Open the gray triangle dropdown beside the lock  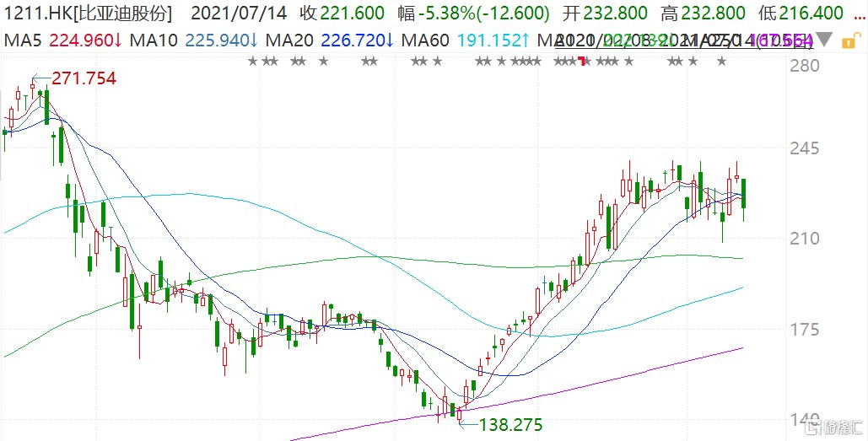click(824, 40)
